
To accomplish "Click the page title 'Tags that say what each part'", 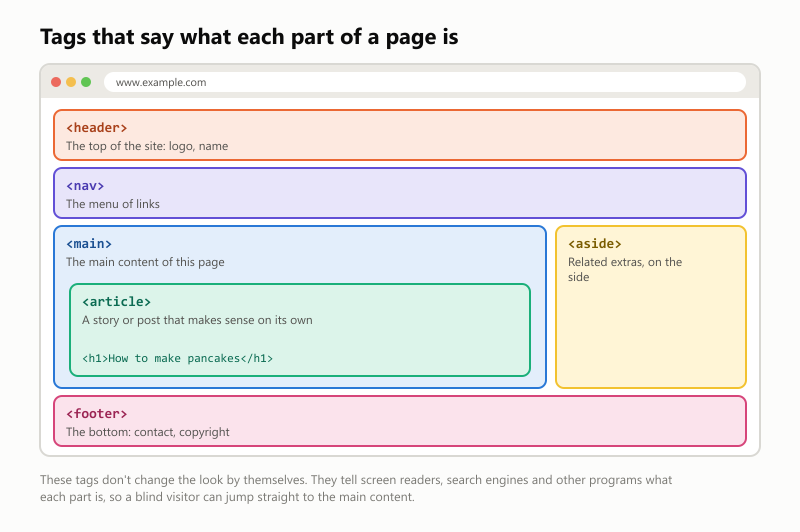I will (249, 37).
